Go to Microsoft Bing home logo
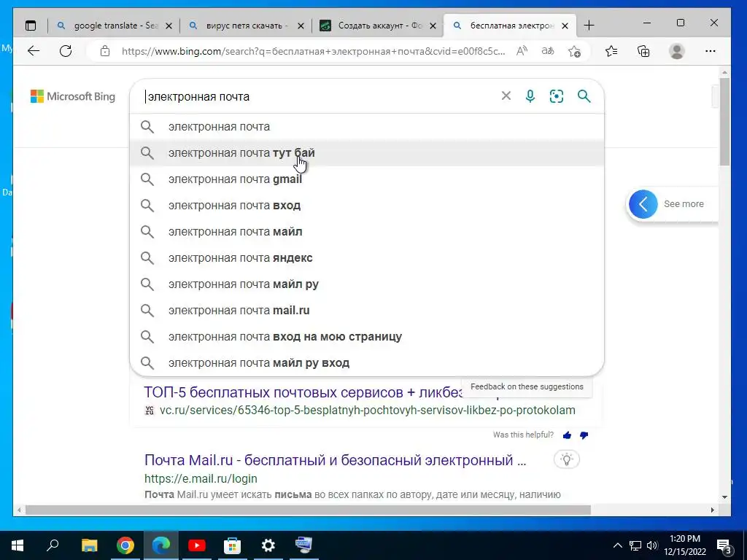 coord(73,97)
